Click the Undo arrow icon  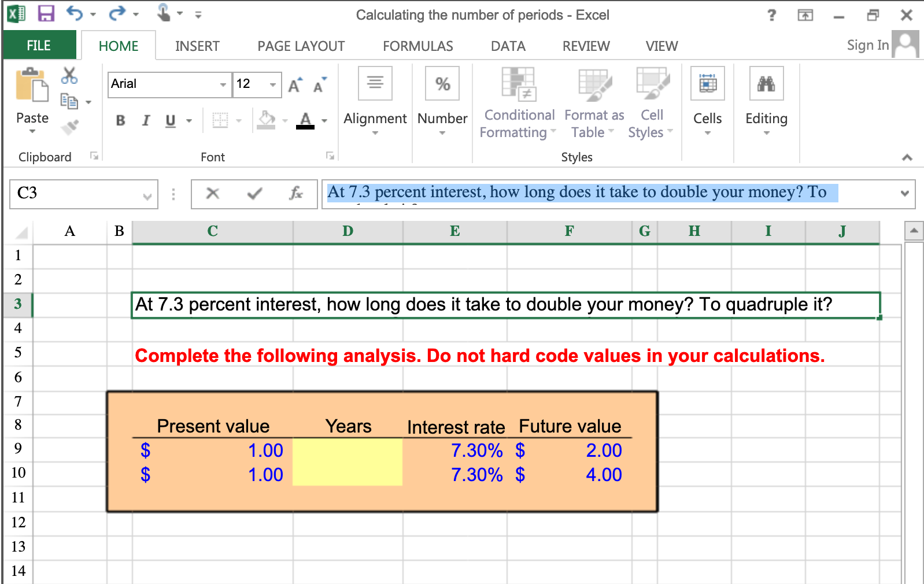pyautogui.click(x=74, y=13)
